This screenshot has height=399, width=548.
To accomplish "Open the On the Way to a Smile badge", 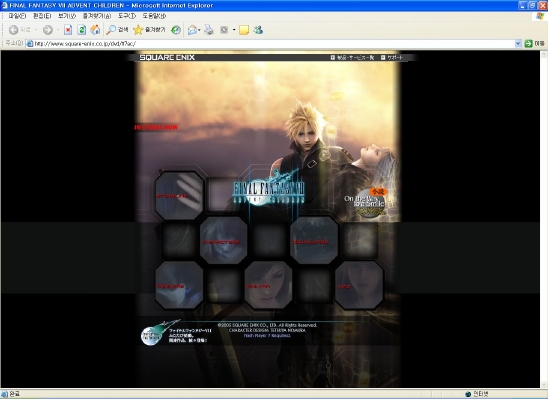I will 366,203.
